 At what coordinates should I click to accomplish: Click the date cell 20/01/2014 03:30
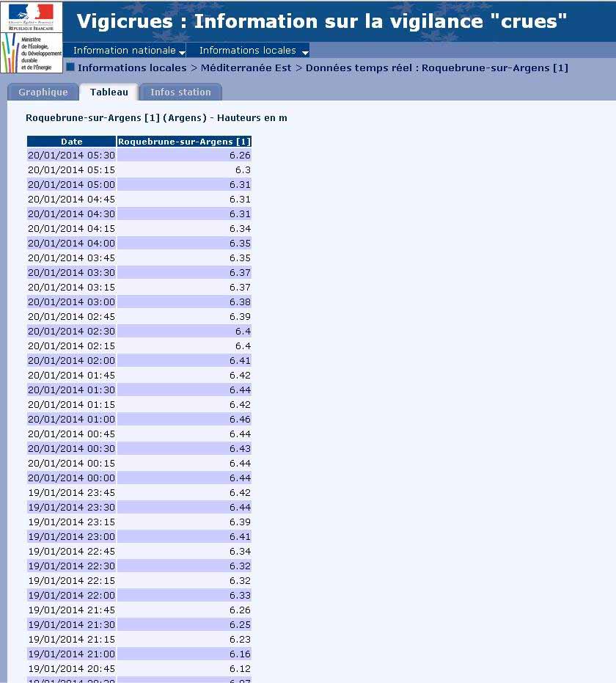(71, 272)
